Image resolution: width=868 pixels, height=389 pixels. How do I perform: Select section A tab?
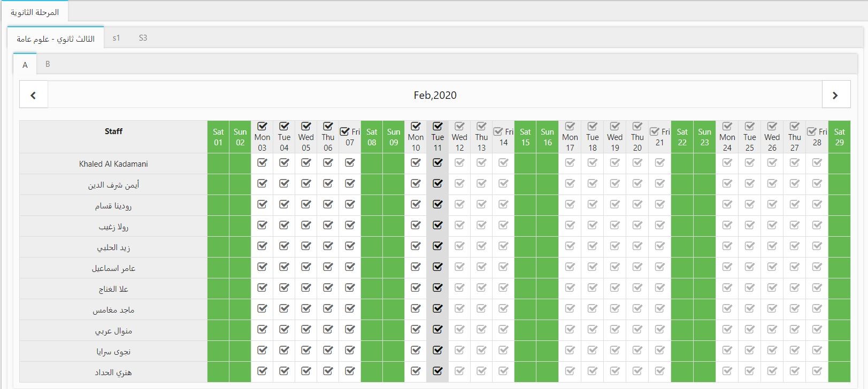coord(25,65)
